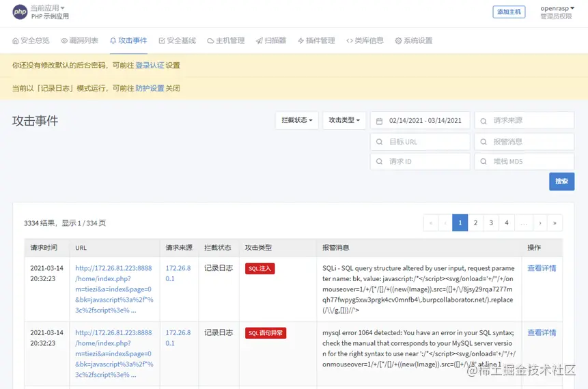Open the openrasp user menu
This screenshot has width=588, height=389.
point(557,8)
